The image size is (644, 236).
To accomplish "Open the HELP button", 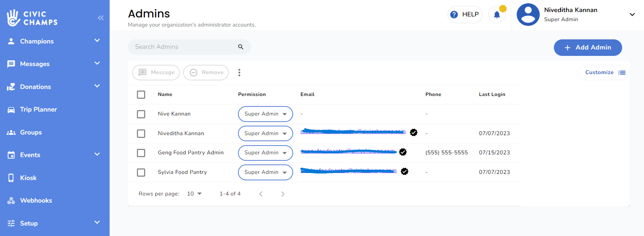I will pyautogui.click(x=464, y=15).
